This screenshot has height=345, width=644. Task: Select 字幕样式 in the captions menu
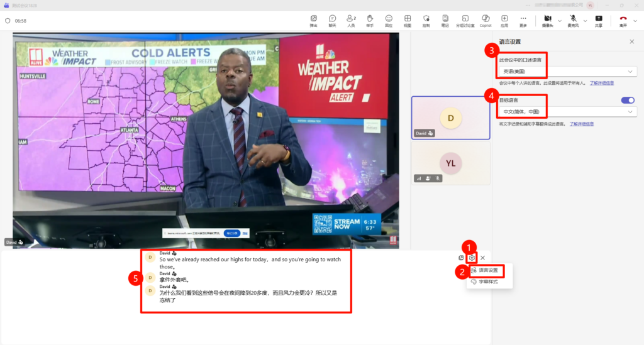point(488,282)
